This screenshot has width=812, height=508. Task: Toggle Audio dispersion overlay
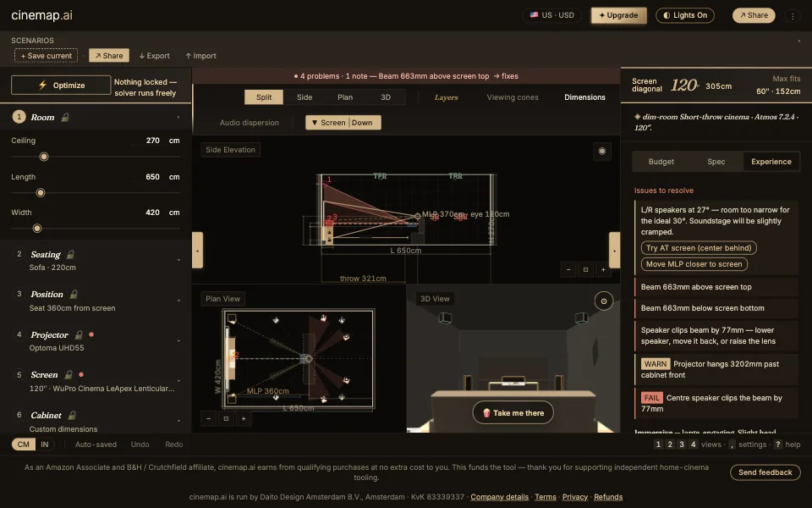[249, 122]
